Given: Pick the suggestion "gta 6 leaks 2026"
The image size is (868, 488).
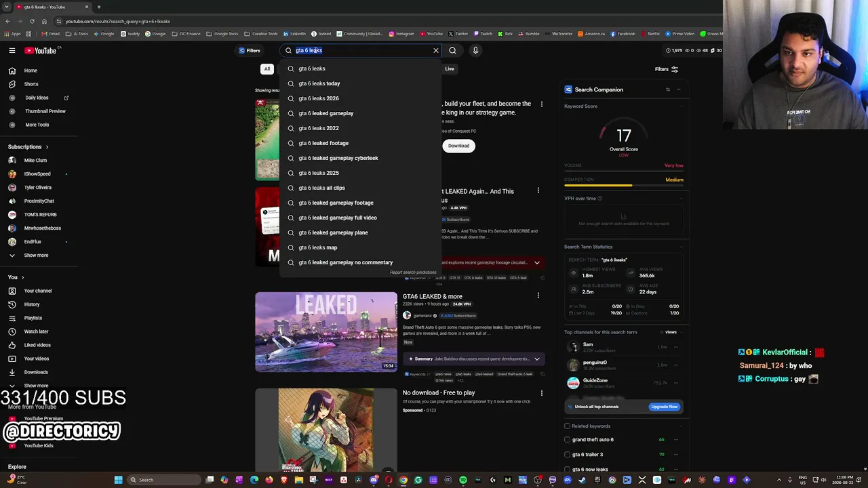Looking at the screenshot, I should click(360, 98).
